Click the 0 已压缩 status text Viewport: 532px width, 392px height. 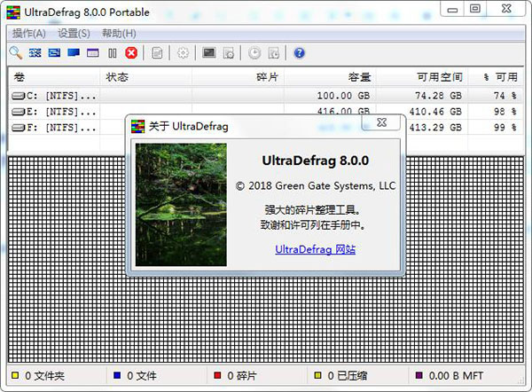pyautogui.click(x=348, y=376)
